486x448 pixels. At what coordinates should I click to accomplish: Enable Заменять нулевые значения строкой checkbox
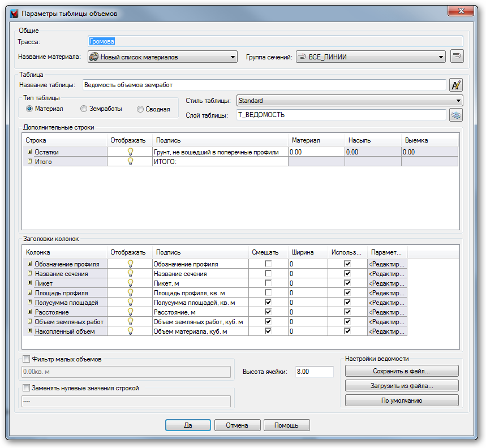tap(26, 388)
